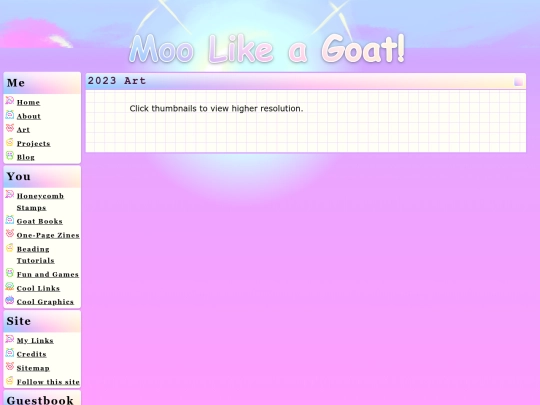Click the icon beside the Art link

point(10,128)
